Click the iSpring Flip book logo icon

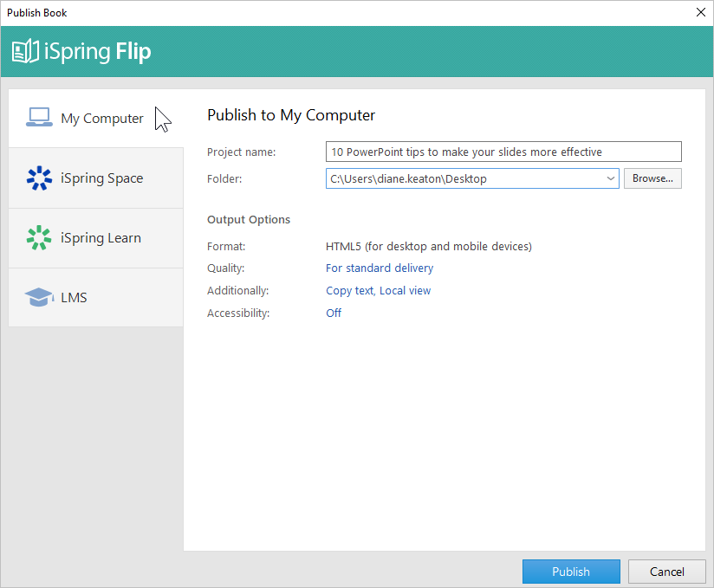(x=25, y=51)
